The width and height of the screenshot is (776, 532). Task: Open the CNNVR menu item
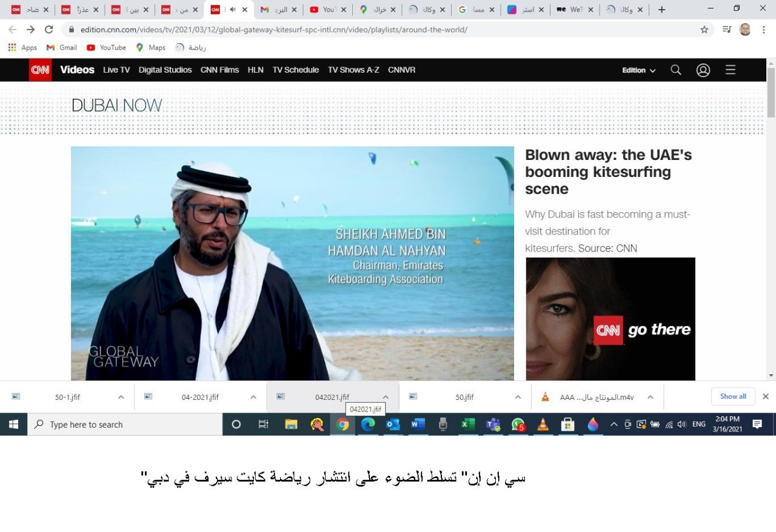tap(402, 70)
